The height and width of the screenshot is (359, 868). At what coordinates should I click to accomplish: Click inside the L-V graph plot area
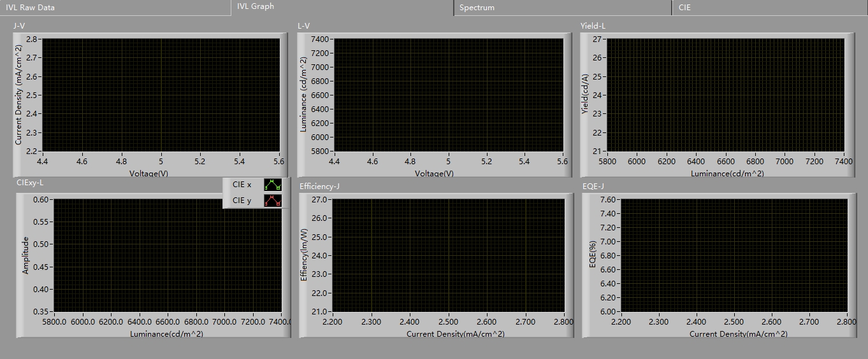448,95
